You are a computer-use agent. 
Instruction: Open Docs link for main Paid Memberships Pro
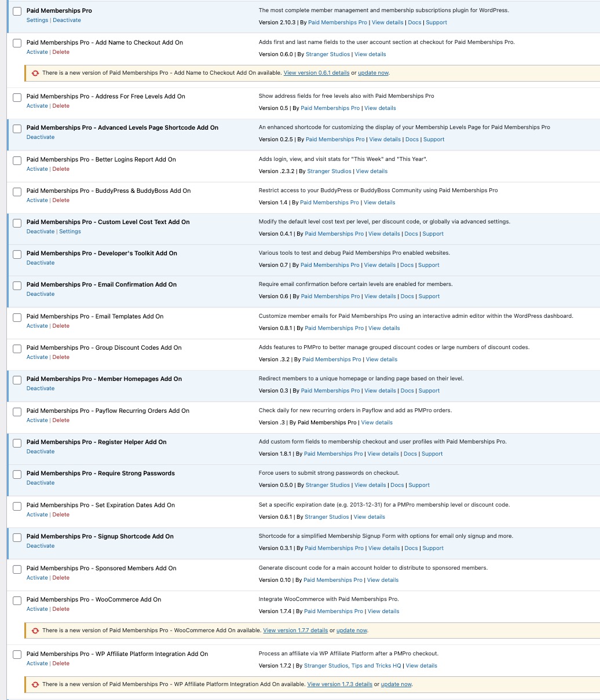[415, 23]
